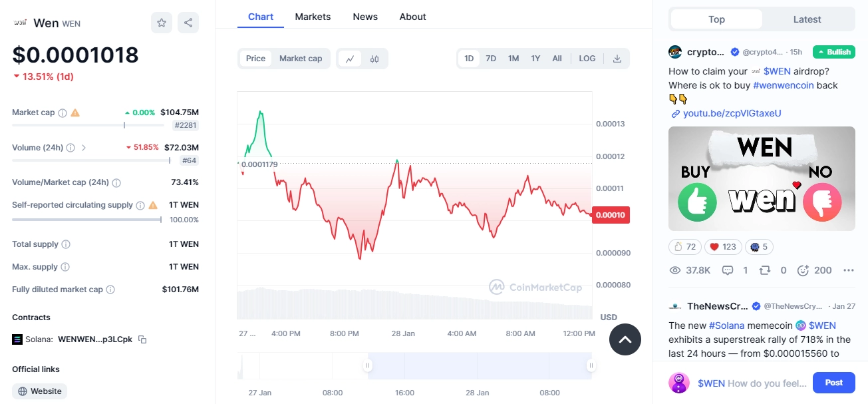Open the tweet's more options menu

[x=849, y=270]
